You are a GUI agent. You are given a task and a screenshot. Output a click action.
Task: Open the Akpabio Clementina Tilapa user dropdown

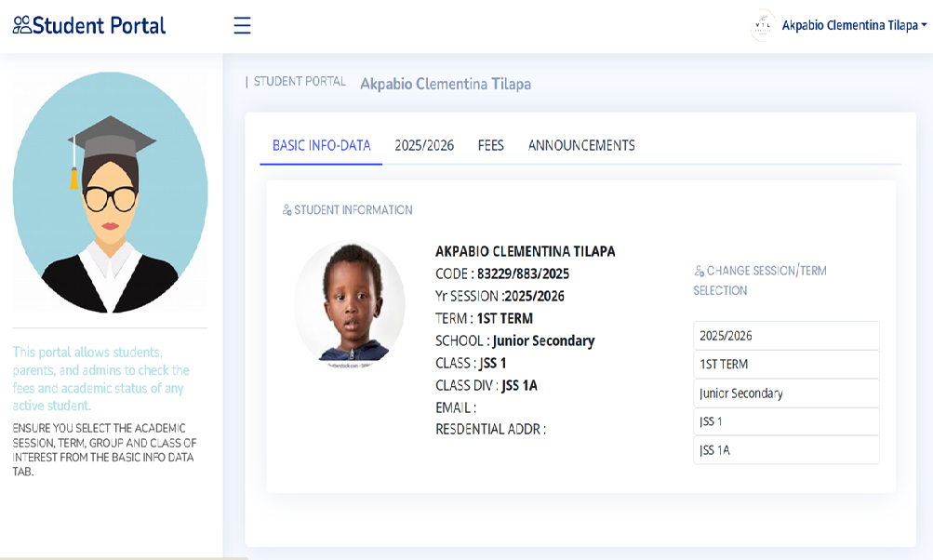click(853, 25)
